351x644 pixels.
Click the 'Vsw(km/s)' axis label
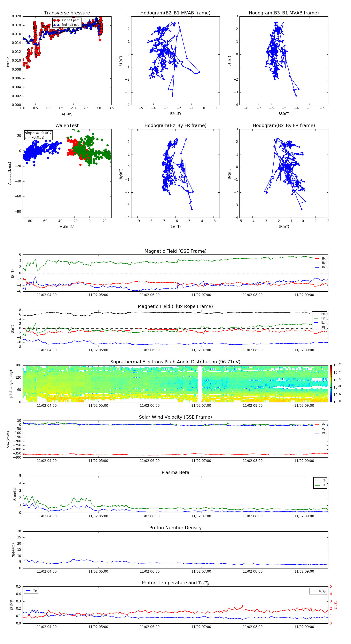click(8, 439)
